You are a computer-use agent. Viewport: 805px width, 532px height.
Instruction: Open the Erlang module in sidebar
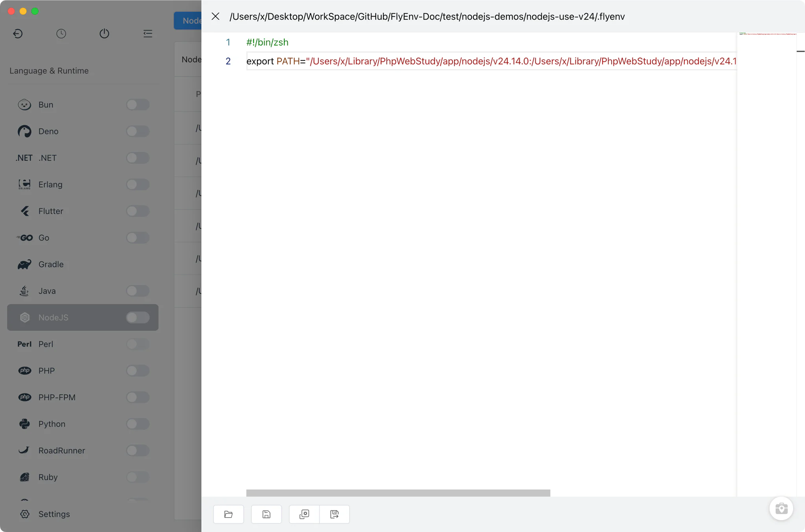click(83, 185)
